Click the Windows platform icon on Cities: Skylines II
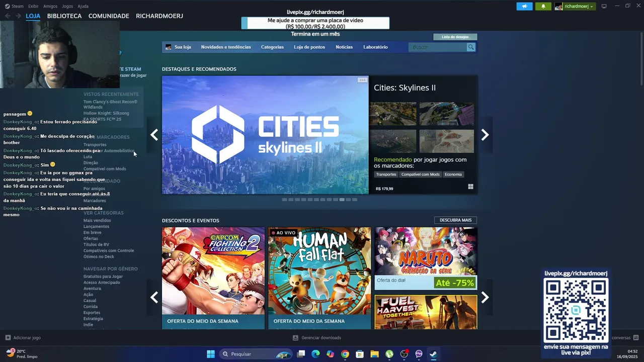 (x=470, y=187)
